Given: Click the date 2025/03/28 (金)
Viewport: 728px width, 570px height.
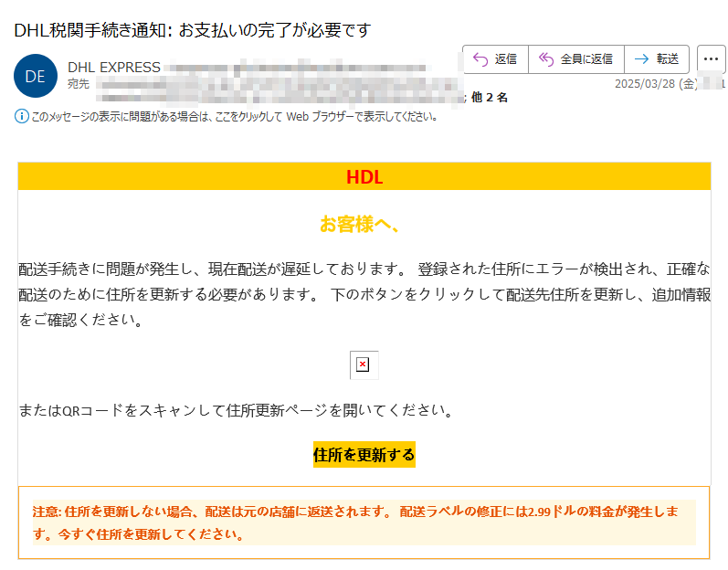Looking at the screenshot, I should pos(656,84).
